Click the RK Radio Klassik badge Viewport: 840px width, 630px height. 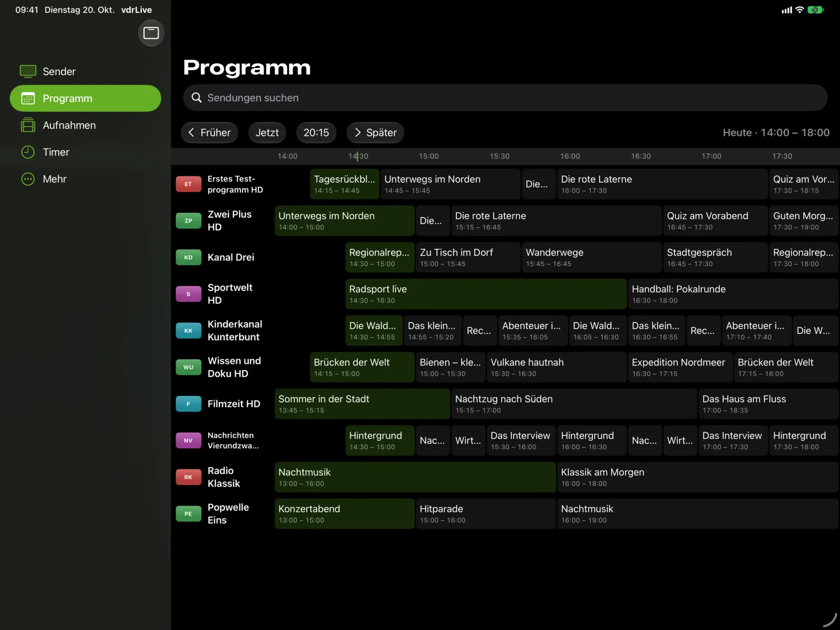tap(188, 477)
